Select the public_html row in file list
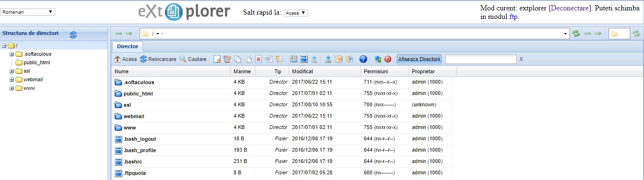 coord(282,94)
